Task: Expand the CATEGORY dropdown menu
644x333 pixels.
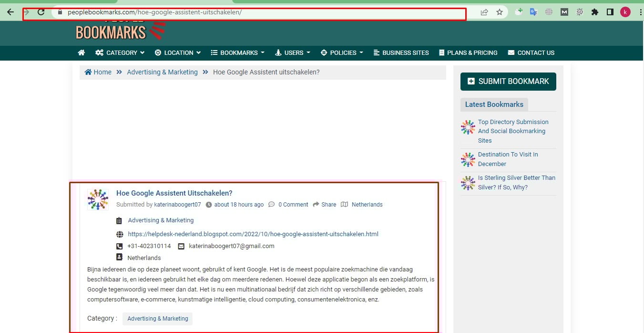Action: point(120,53)
